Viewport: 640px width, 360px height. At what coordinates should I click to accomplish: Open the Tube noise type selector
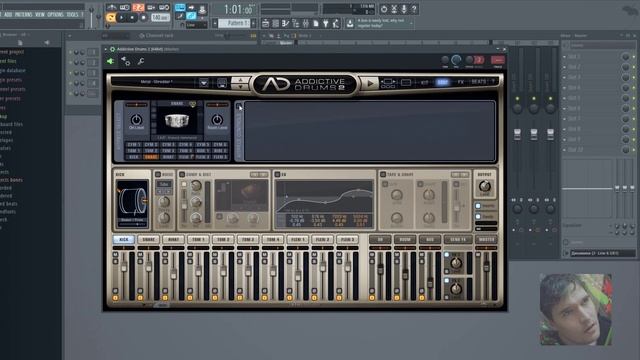pyautogui.click(x=164, y=184)
